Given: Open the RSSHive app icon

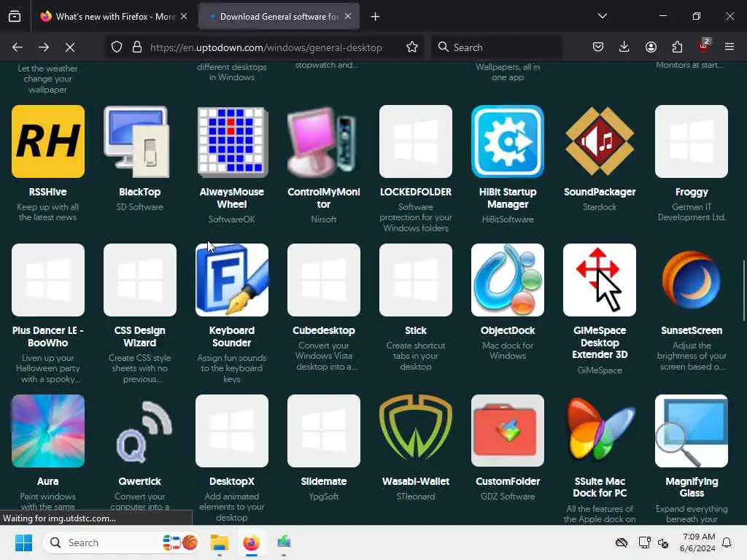Looking at the screenshot, I should [48, 141].
